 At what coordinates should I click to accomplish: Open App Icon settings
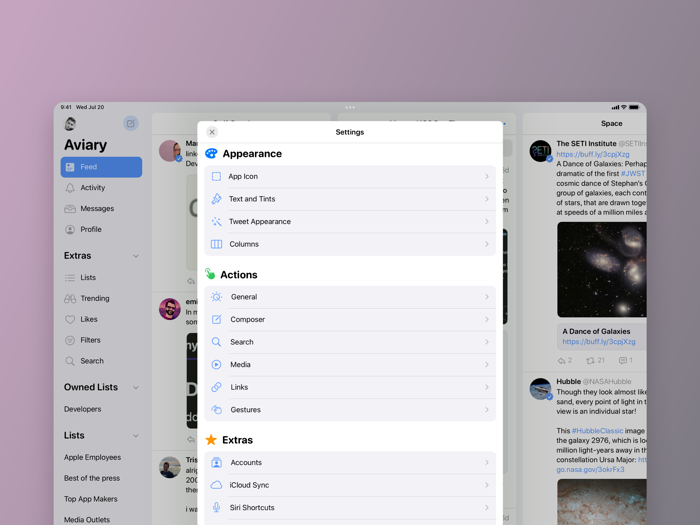tap(350, 177)
